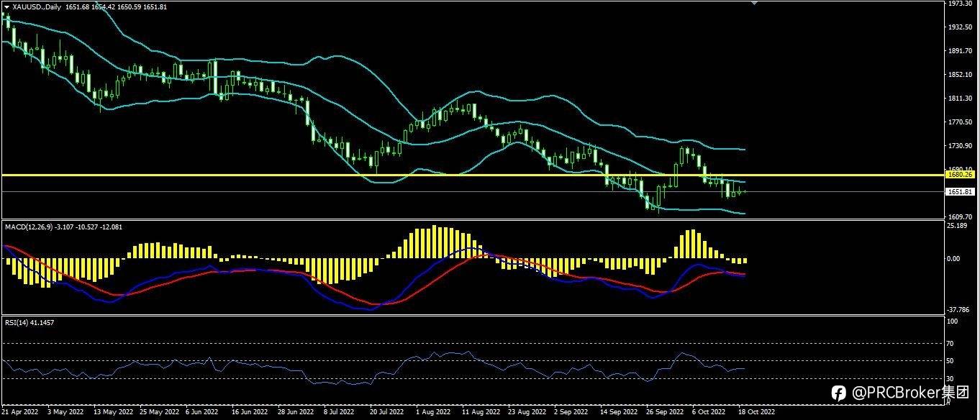Click the MACD(12,26,9) indicator label
980x420 pixels.
(x=28, y=227)
